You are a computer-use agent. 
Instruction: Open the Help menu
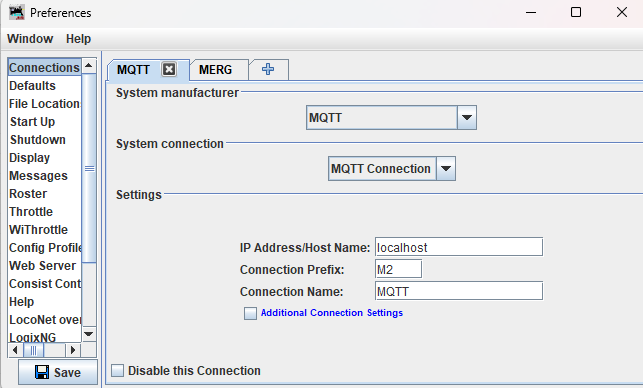(x=78, y=39)
